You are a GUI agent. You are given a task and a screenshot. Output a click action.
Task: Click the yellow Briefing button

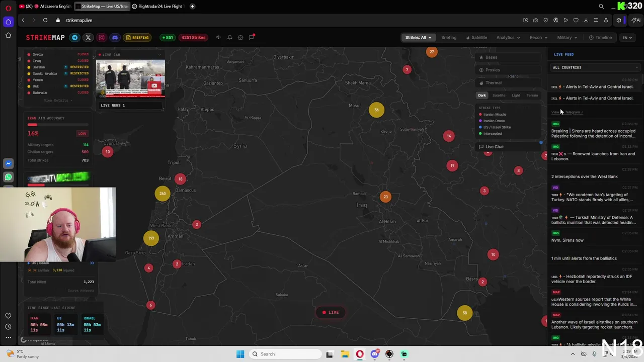click(137, 38)
